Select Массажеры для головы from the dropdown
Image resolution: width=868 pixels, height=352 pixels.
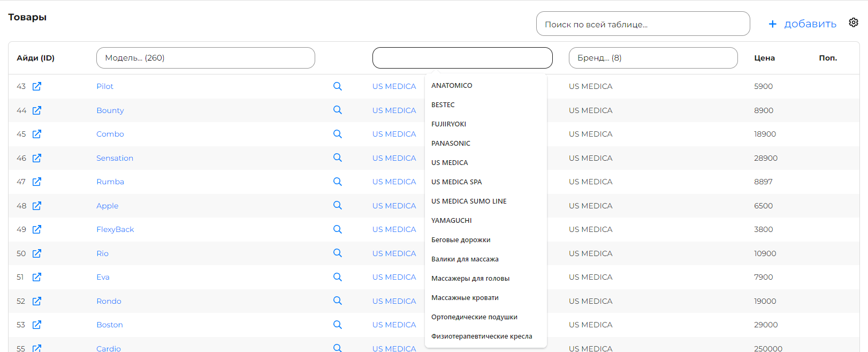(x=486, y=279)
